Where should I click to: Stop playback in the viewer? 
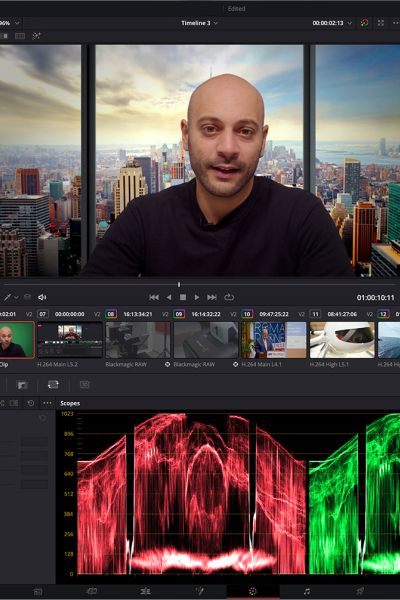pos(183,297)
